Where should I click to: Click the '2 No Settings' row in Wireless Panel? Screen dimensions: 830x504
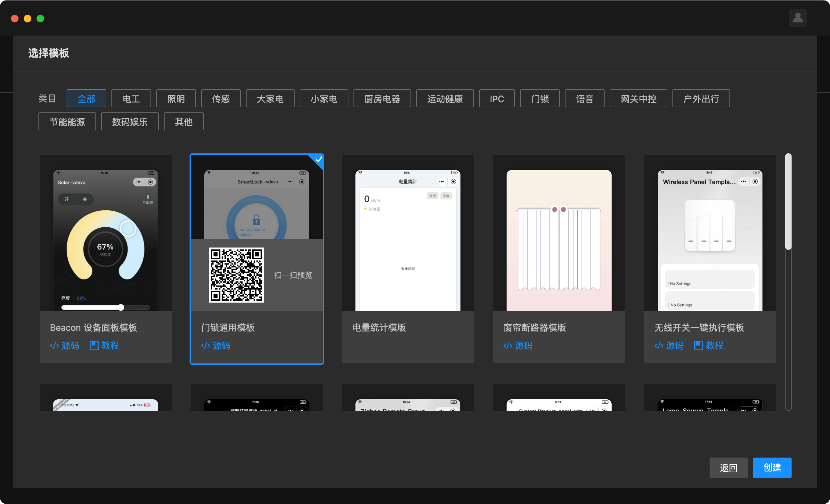click(710, 301)
